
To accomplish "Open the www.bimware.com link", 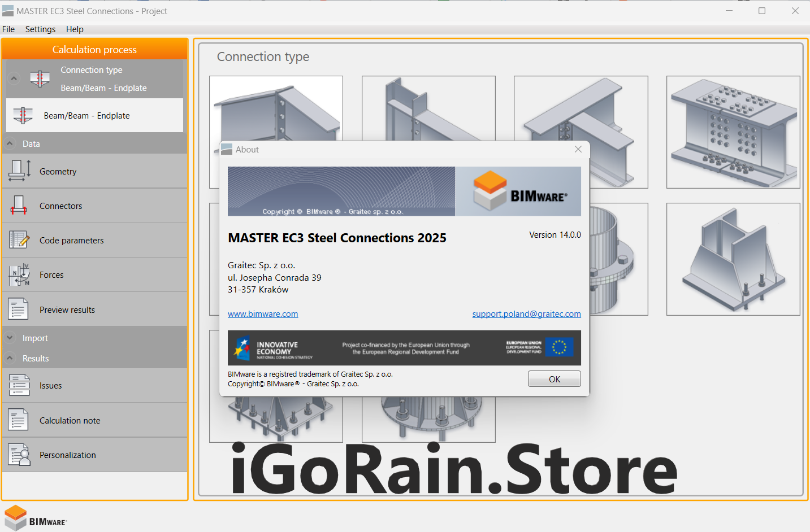I will [263, 314].
